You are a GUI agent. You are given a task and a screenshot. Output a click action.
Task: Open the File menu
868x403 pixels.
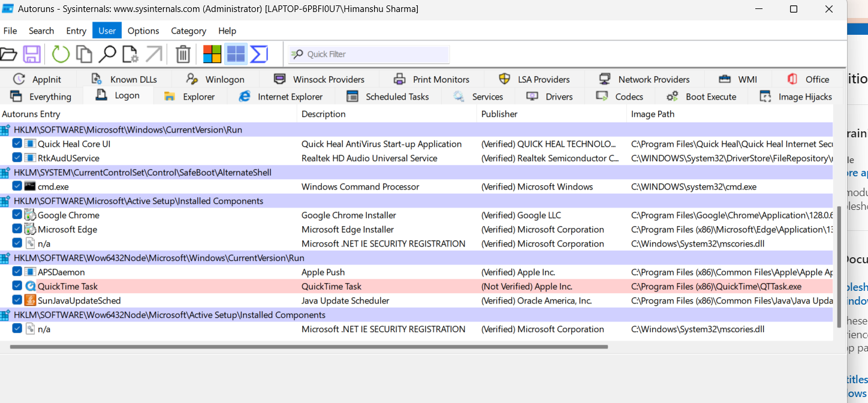(x=10, y=31)
